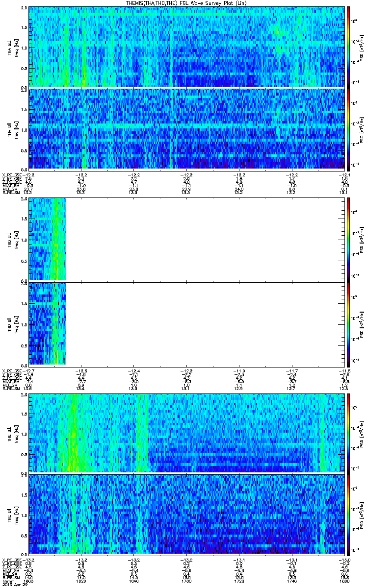Click the 2019 Apr 29 date label
Viewport: 368px width, 588px height.
point(14,585)
